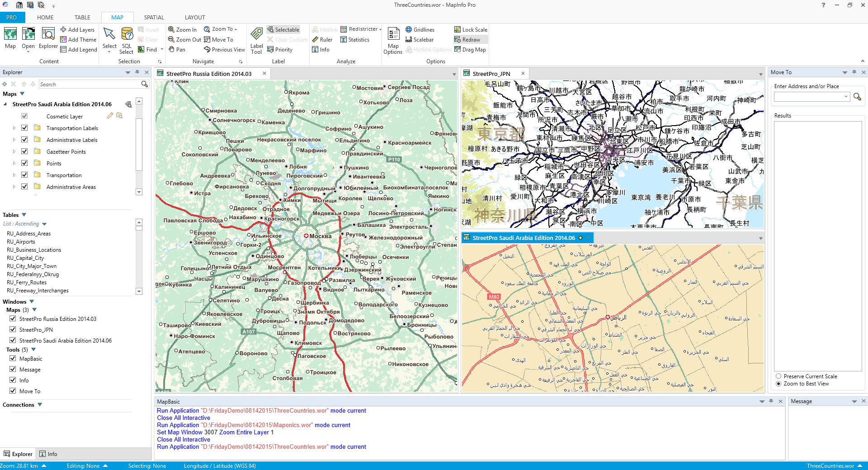Return to the Previous View

click(x=224, y=49)
